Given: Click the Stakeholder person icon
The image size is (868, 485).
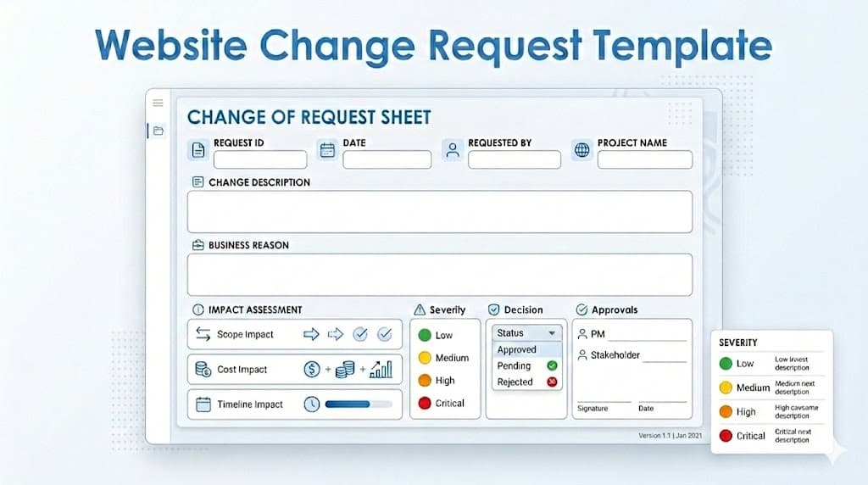Looking at the screenshot, I should pos(582,355).
